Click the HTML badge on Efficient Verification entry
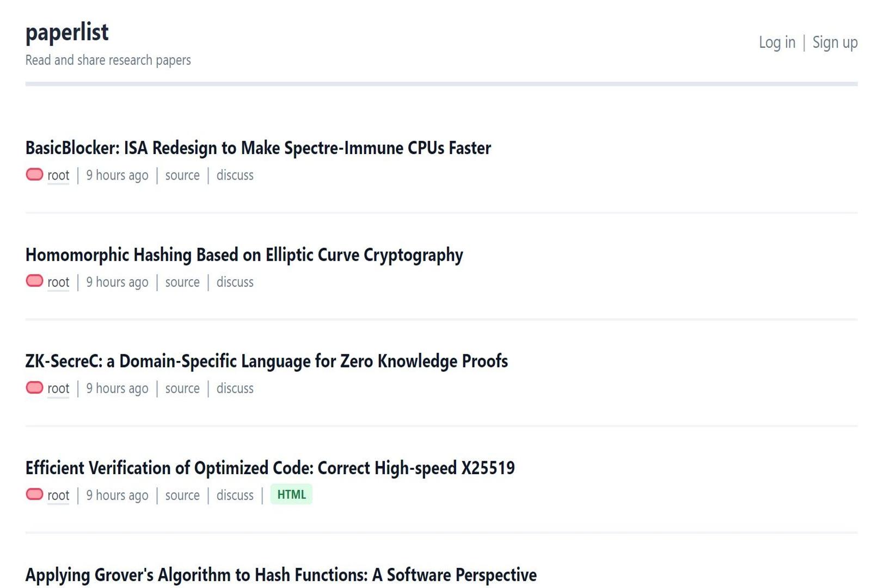The image size is (871, 588). [292, 495]
